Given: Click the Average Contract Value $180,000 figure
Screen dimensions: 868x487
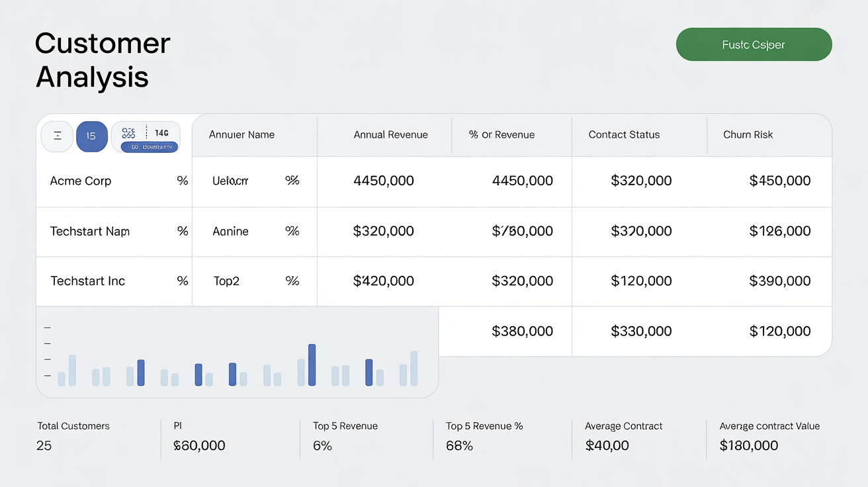Looking at the screenshot, I should (748, 445).
